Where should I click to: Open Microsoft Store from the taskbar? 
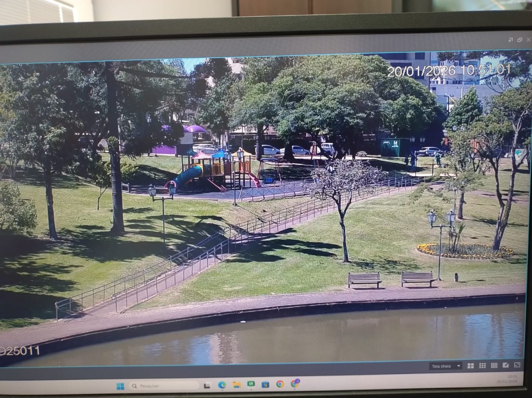(x=265, y=384)
